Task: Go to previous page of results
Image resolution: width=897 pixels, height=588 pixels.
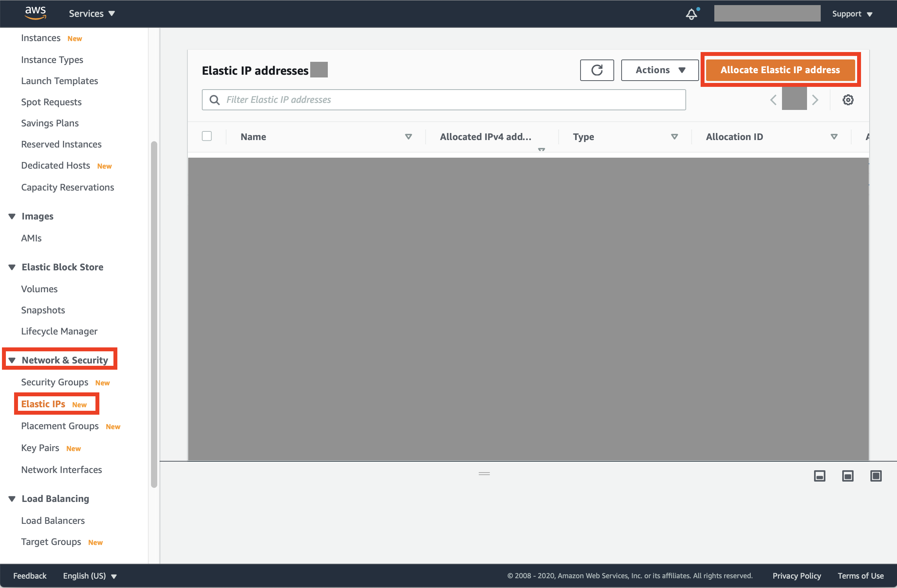Action: point(773,100)
